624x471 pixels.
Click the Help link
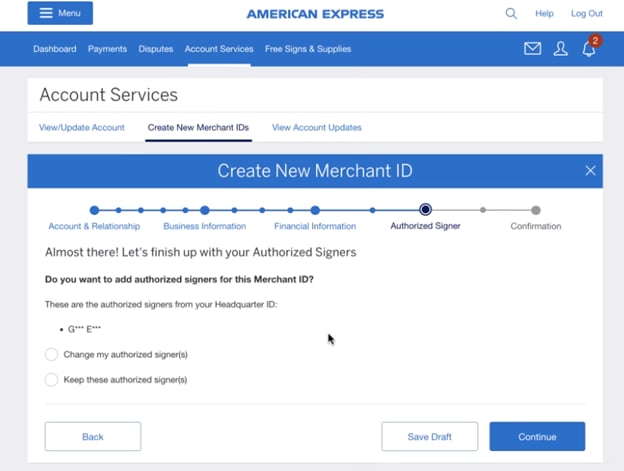click(x=544, y=14)
